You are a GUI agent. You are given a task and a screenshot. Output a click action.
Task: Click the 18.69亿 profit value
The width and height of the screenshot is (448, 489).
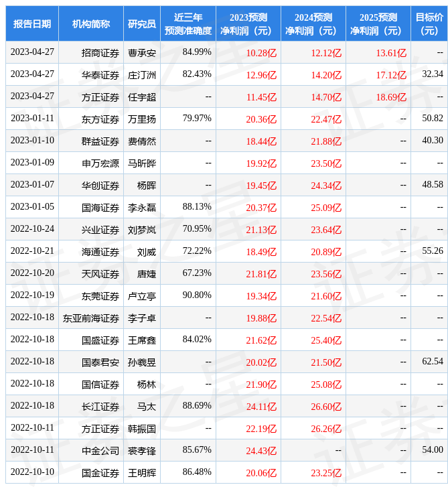[x=391, y=97]
